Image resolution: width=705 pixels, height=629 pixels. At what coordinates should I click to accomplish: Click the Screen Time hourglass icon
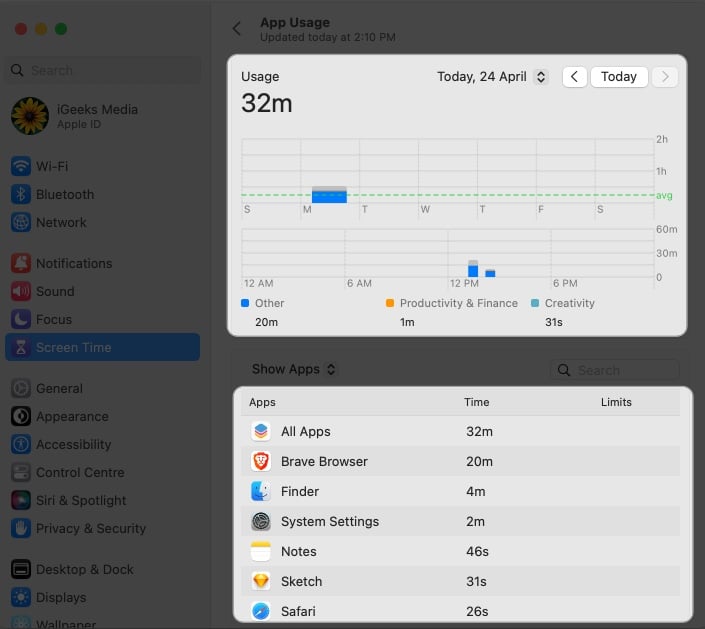point(21,347)
